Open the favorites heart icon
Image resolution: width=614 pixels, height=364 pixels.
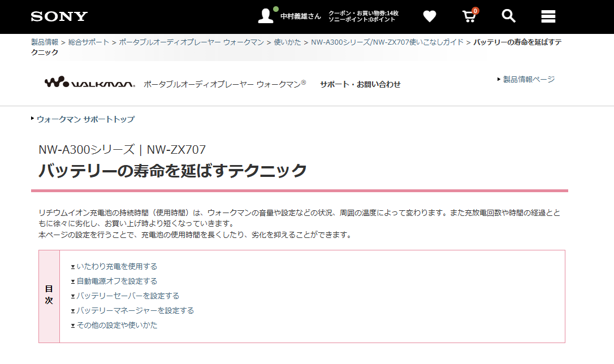click(430, 16)
